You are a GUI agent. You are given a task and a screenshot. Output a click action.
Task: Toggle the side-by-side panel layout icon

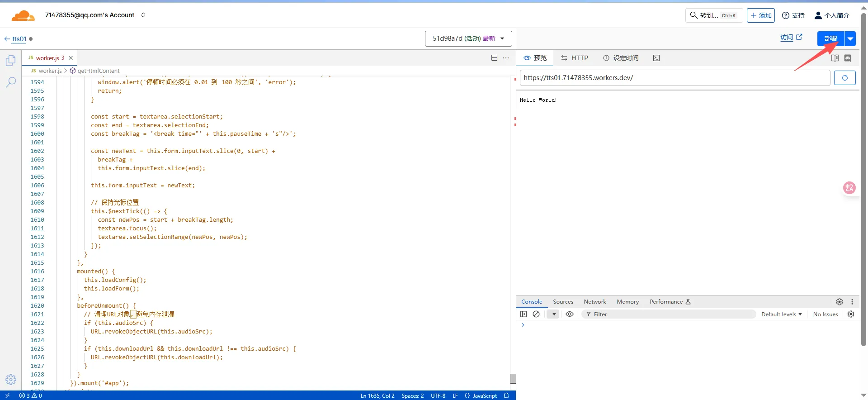[x=835, y=58]
